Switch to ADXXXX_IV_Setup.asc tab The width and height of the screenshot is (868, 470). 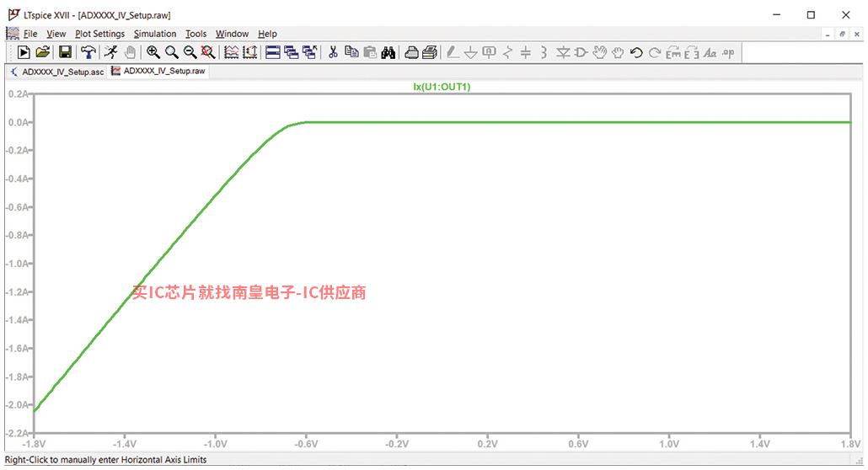point(57,72)
